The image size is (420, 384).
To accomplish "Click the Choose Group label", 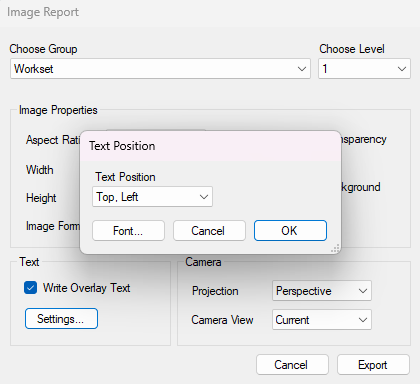I will coord(43,49).
